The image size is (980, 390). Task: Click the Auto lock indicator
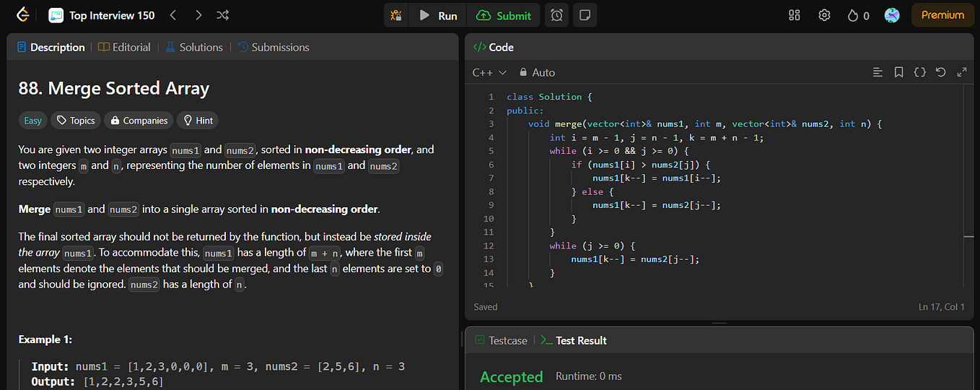pyautogui.click(x=537, y=72)
